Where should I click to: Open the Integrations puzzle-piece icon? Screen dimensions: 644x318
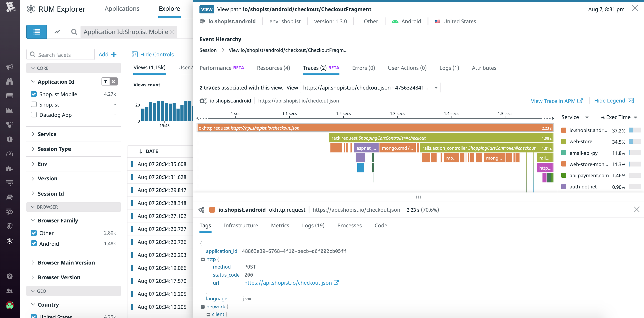9,168
